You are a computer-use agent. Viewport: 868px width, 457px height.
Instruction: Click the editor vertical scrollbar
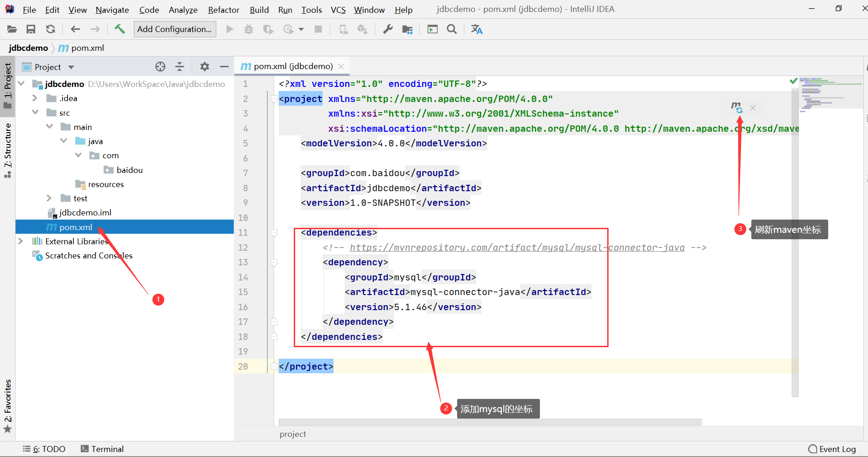pos(795,242)
